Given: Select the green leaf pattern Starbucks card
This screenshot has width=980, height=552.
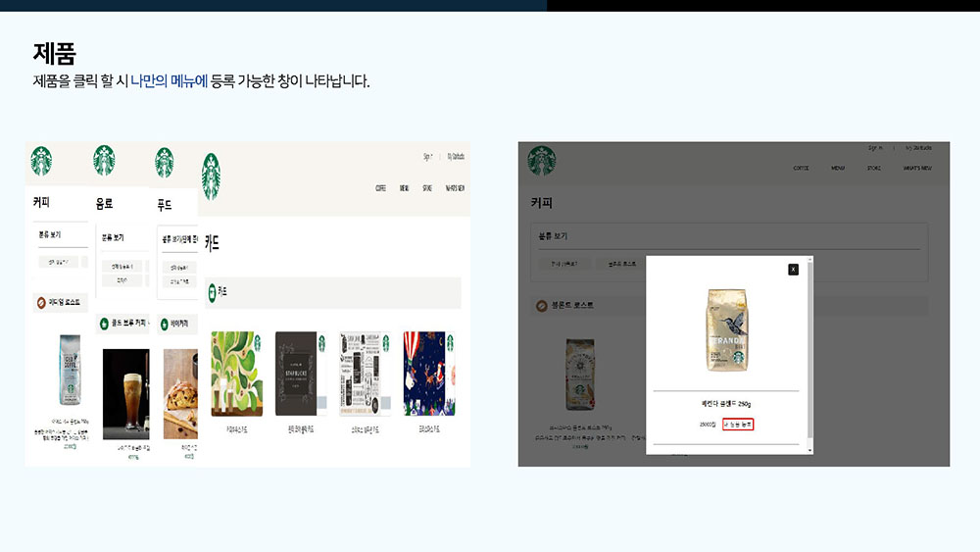Looking at the screenshot, I should 237,374.
